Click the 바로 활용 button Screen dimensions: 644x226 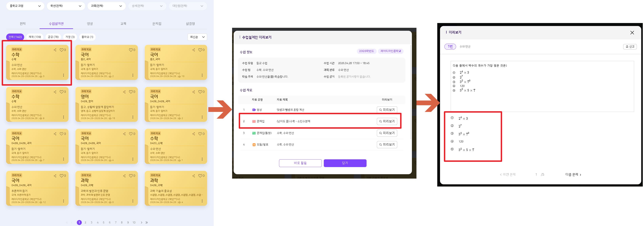pos(300,163)
